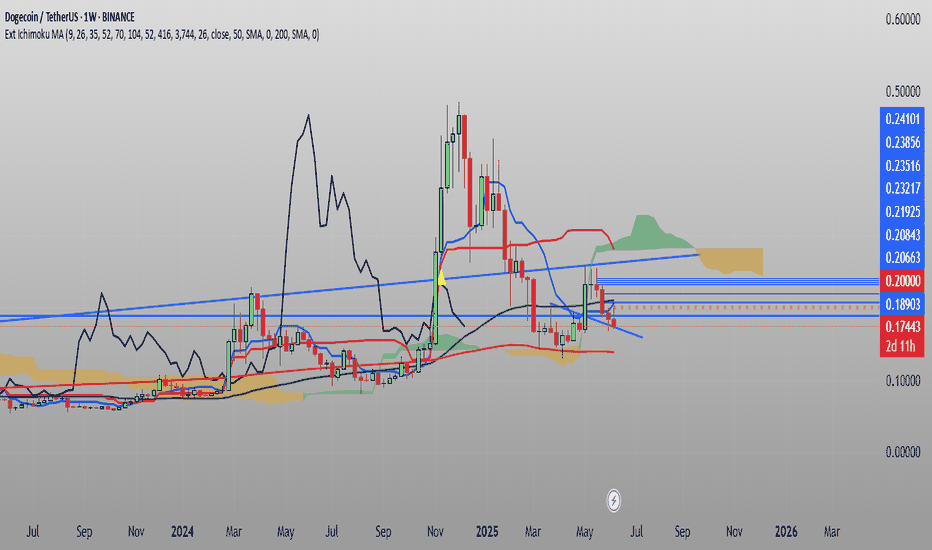Click the 0.23516 blue price tag
932x550 pixels.
[902, 165]
